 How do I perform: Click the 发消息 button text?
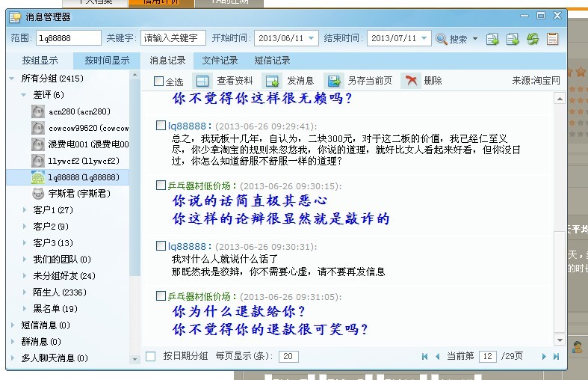300,81
